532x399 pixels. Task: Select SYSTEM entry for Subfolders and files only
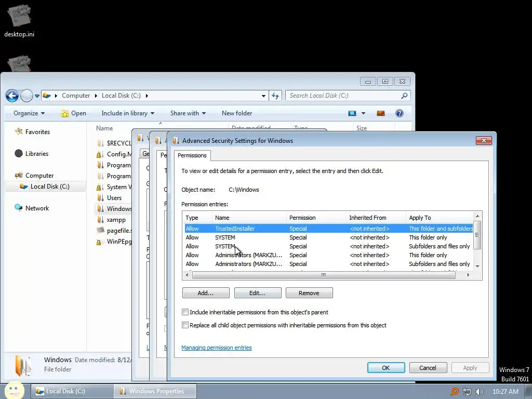328,246
